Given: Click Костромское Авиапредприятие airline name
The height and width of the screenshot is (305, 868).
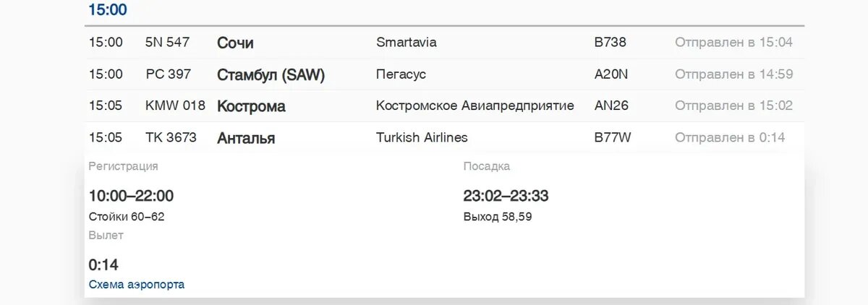Looking at the screenshot, I should point(475,106).
